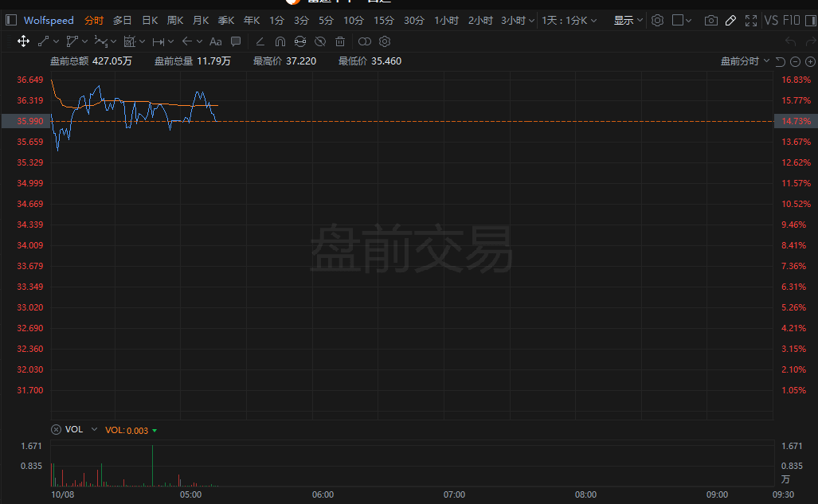The image size is (818, 504).
Task: Click the redo arrow icon
Action: (x=811, y=41)
